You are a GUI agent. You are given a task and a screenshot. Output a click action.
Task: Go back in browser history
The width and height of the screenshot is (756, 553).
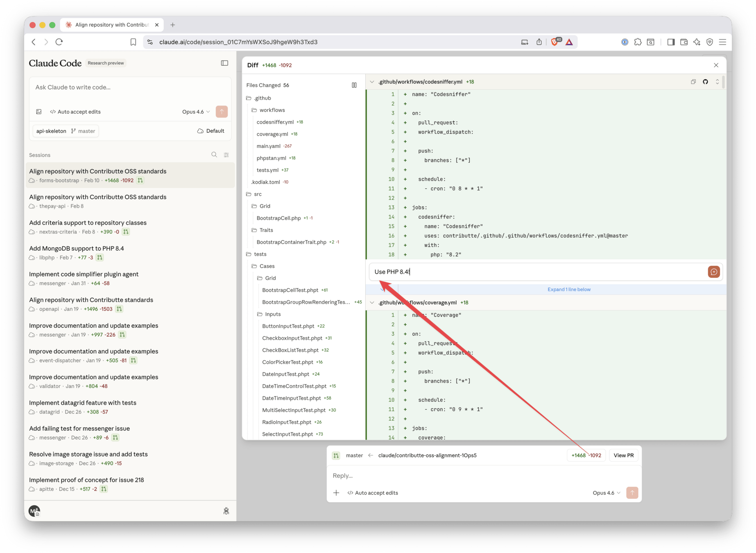click(x=34, y=42)
